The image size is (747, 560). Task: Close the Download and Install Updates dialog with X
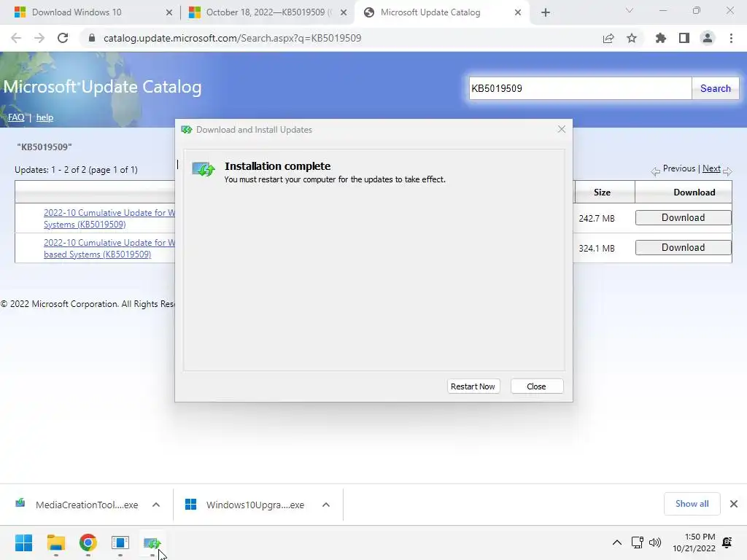(x=562, y=129)
